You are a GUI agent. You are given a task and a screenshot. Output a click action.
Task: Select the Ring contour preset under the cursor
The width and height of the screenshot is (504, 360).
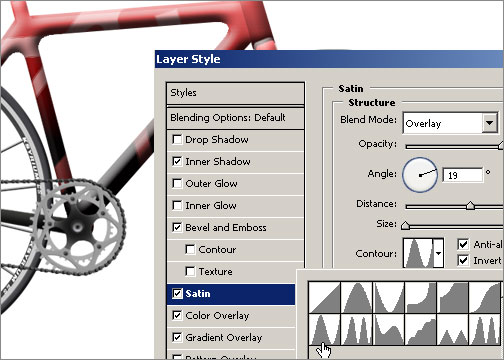coord(325,329)
